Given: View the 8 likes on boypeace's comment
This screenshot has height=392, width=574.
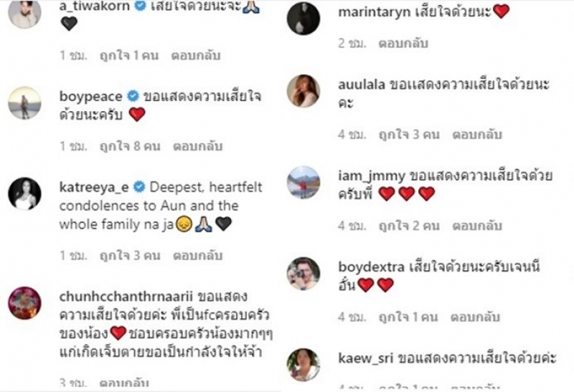Looking at the screenshot, I should (x=130, y=146).
